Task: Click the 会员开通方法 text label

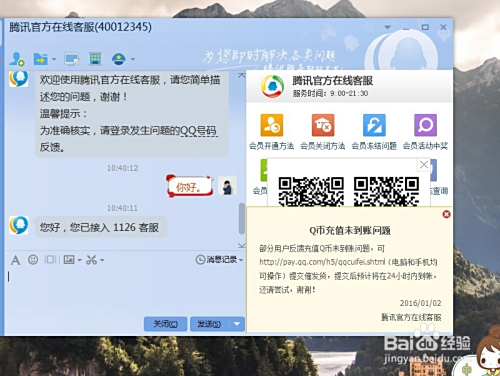Action: click(272, 146)
